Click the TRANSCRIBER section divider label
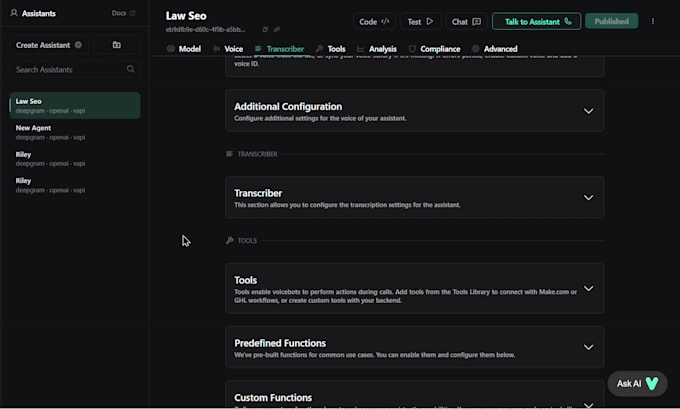The height and width of the screenshot is (409, 680). 257,154
